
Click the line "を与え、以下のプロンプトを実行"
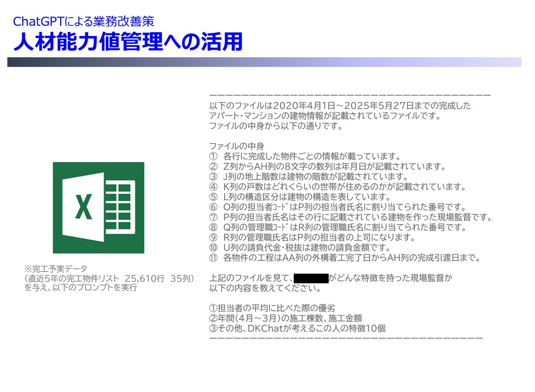point(81,288)
